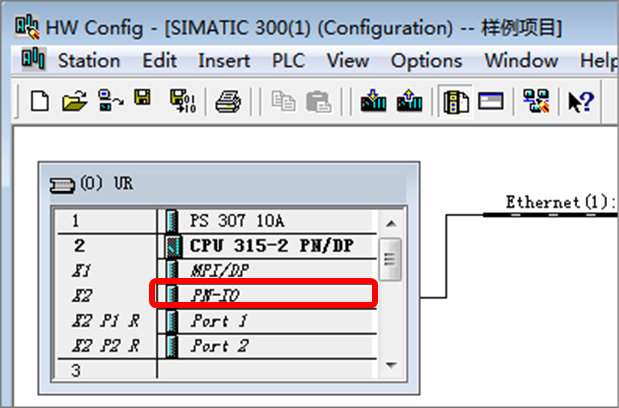619x408 pixels.
Task: Open Configure Network icon
Action: click(536, 101)
